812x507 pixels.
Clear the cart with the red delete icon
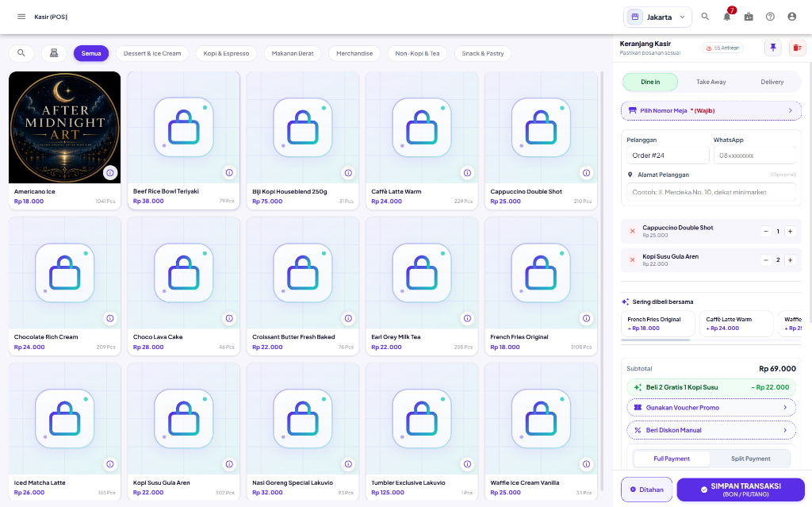coord(797,48)
